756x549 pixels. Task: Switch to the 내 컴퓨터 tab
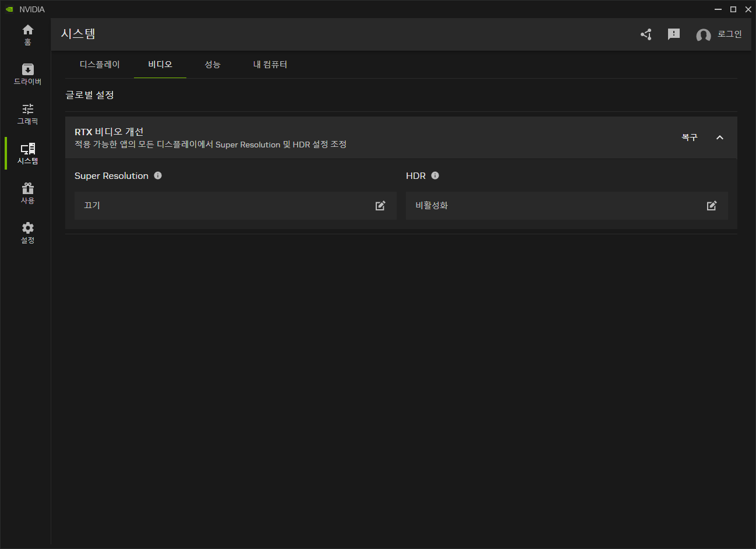click(x=270, y=65)
